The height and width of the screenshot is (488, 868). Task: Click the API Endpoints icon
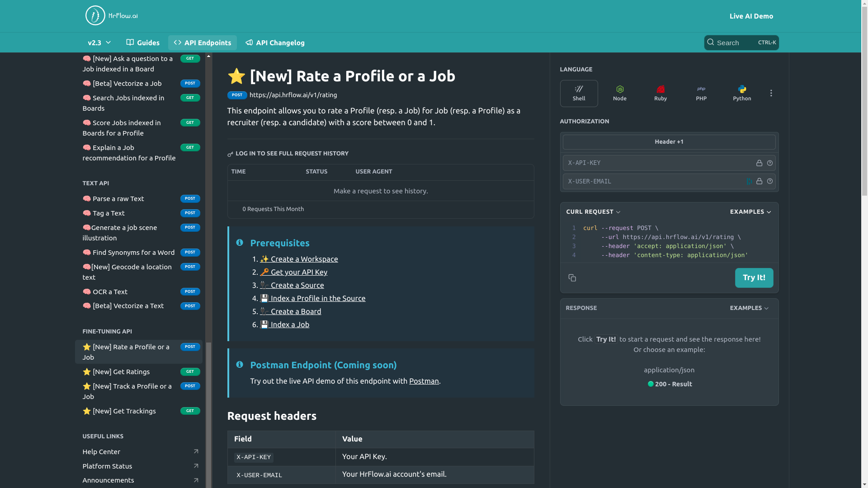178,42
